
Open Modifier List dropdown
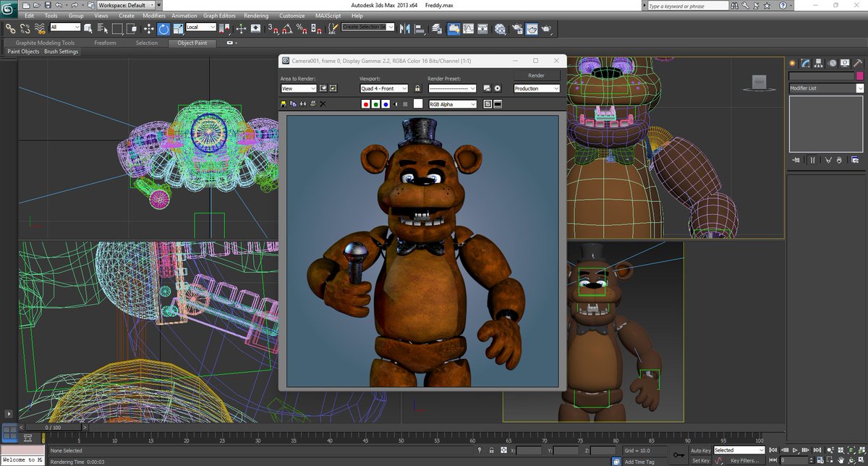826,88
